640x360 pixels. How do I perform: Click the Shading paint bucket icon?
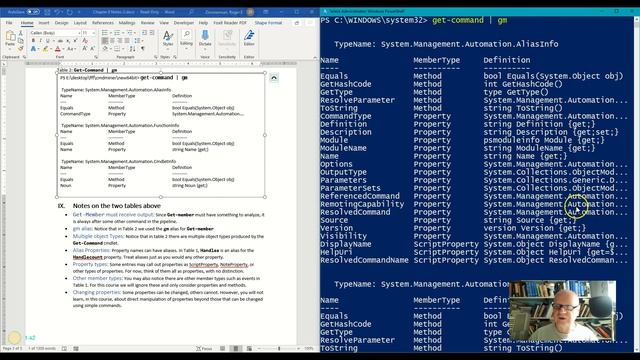click(x=106, y=49)
